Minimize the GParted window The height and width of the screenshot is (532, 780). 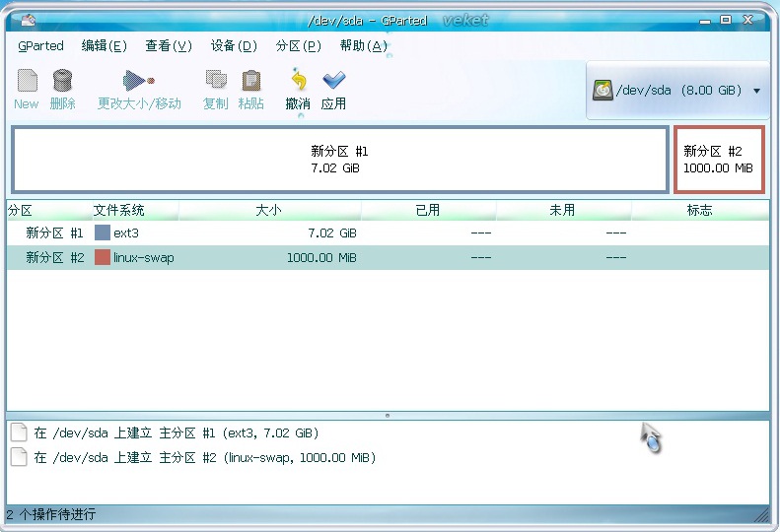click(x=705, y=21)
